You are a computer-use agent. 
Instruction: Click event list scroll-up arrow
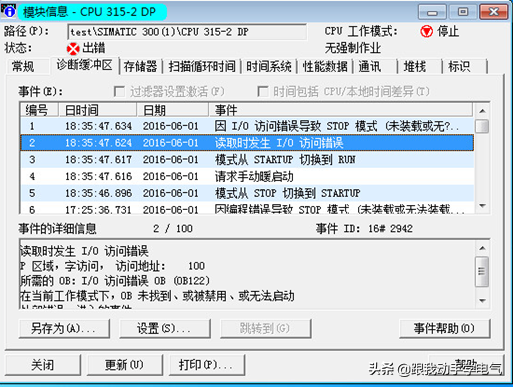tap(482, 111)
